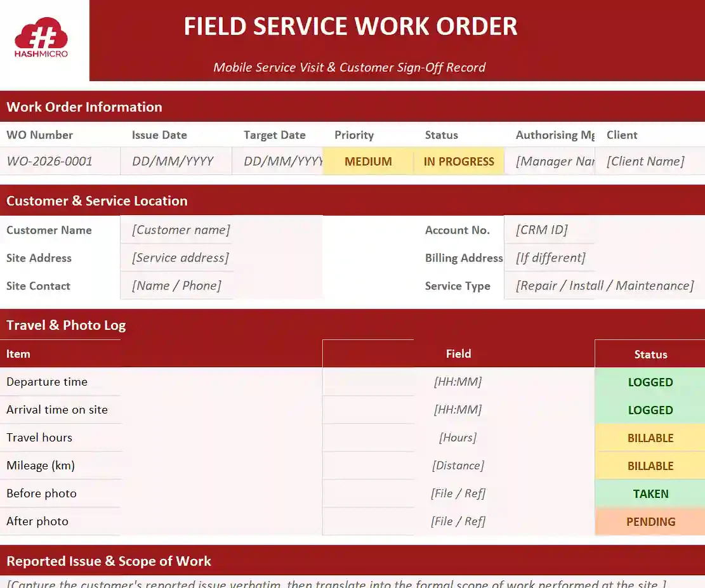Click the Billing Address label
705x588 pixels.
tap(464, 258)
